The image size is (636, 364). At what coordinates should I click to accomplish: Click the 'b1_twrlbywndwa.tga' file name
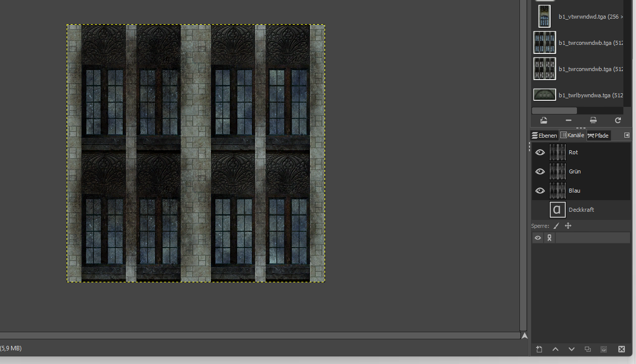(585, 95)
